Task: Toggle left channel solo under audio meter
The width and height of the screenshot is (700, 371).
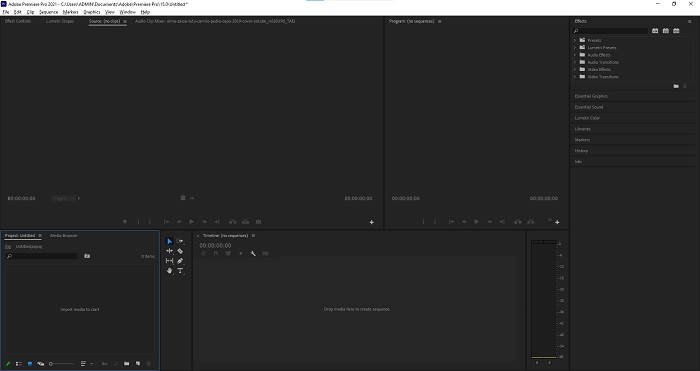Action: [x=537, y=363]
